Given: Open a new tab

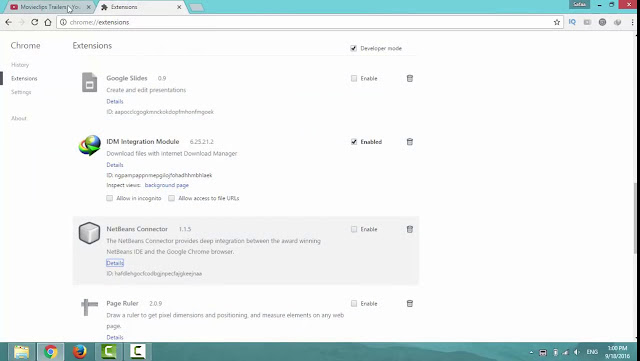Looking at the screenshot, I should [197, 7].
